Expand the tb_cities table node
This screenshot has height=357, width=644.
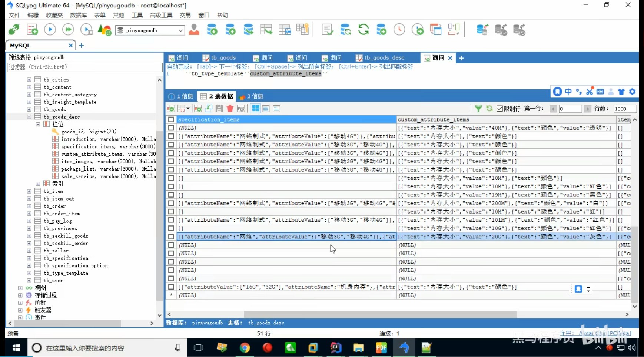[x=29, y=80]
